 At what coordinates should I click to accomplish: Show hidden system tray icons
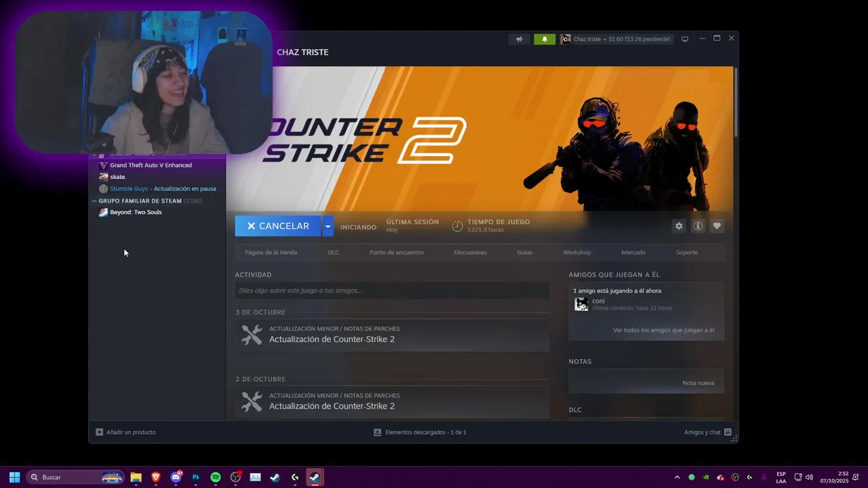point(677,477)
